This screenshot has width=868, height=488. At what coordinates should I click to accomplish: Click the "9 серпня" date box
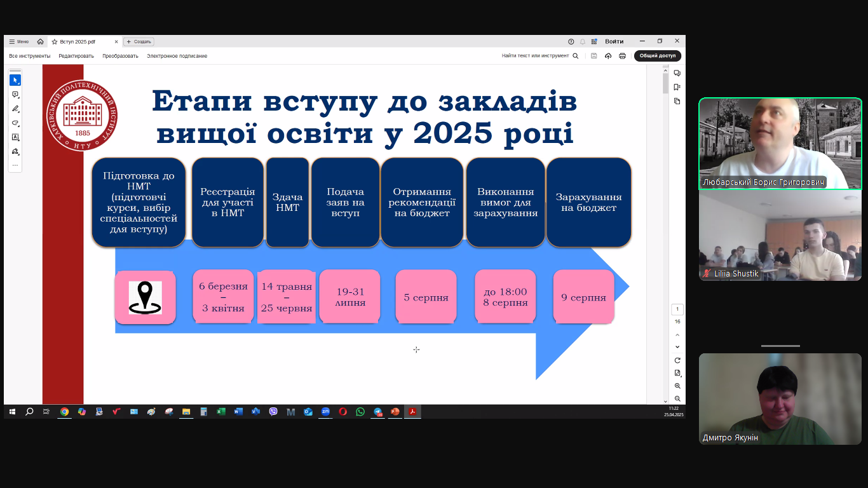[583, 297]
